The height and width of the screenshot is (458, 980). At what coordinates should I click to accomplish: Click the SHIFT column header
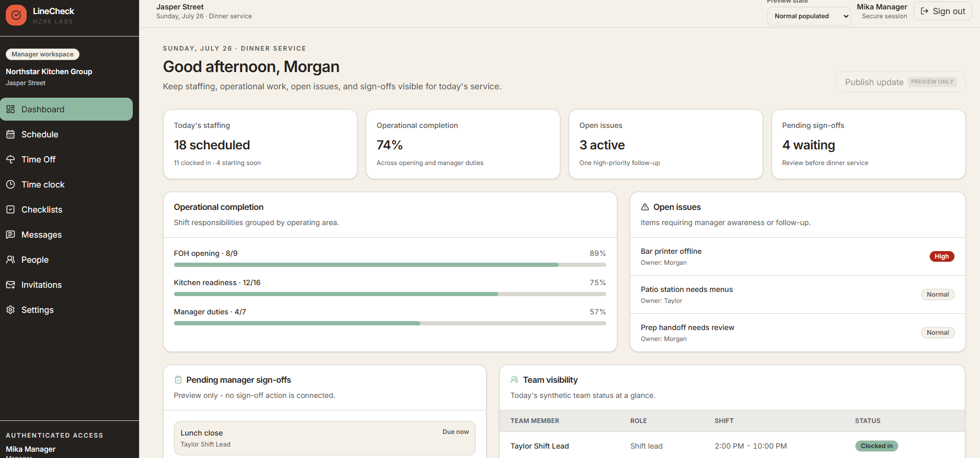pyautogui.click(x=724, y=421)
